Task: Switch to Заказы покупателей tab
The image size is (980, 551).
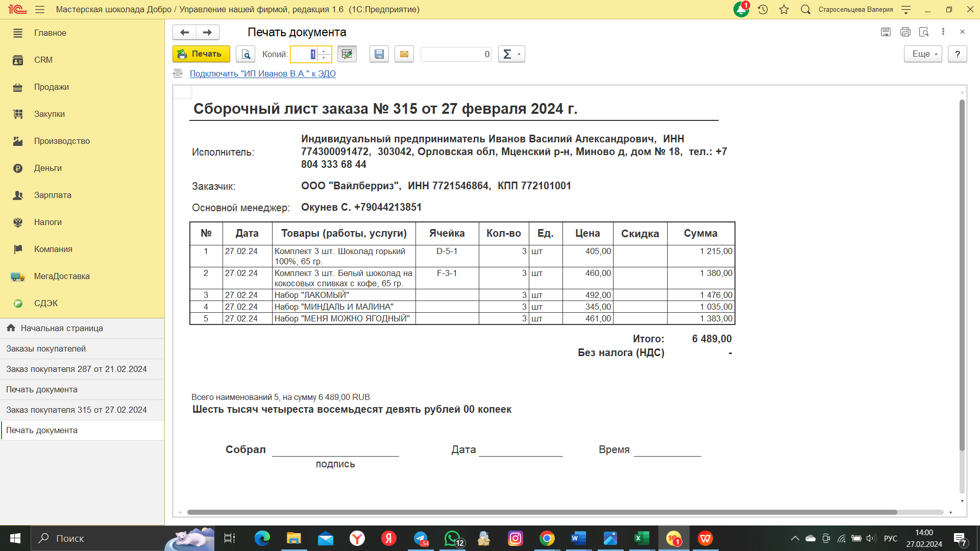Action: [46, 348]
